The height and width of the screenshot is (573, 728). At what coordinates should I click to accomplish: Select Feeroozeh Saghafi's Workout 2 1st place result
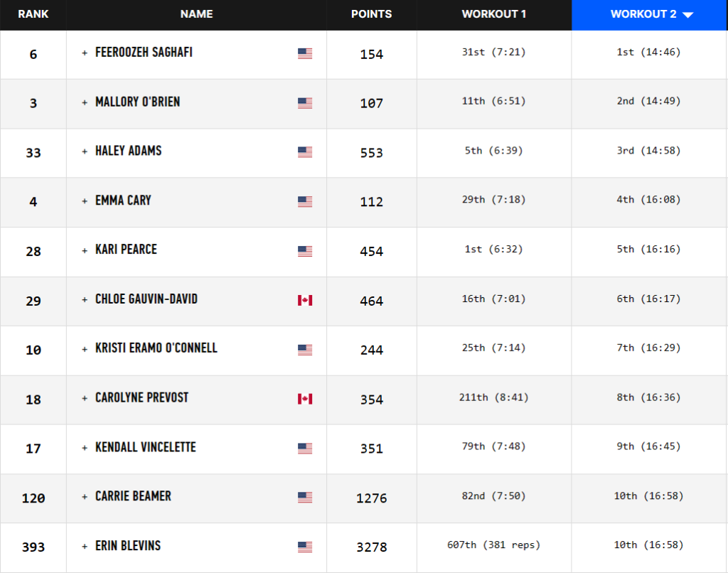tap(648, 52)
